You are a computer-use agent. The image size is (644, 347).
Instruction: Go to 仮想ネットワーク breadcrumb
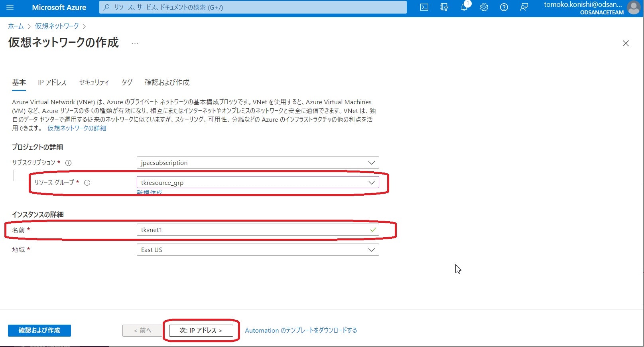(57, 26)
